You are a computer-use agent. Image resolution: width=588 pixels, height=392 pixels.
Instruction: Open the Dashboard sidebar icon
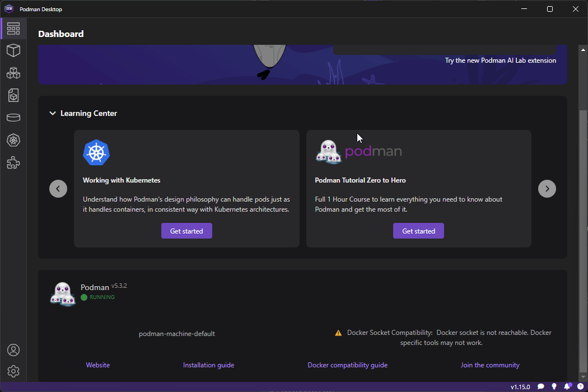pyautogui.click(x=13, y=29)
